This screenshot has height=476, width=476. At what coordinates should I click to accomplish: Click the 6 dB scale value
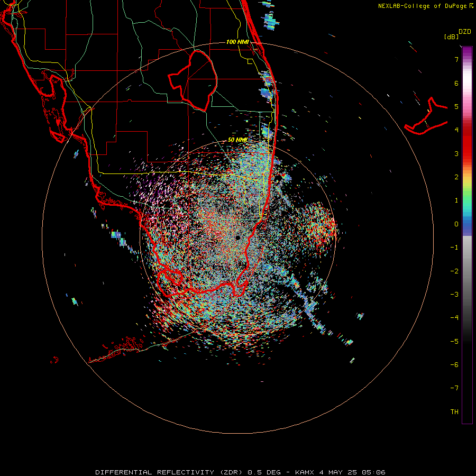coord(456,83)
